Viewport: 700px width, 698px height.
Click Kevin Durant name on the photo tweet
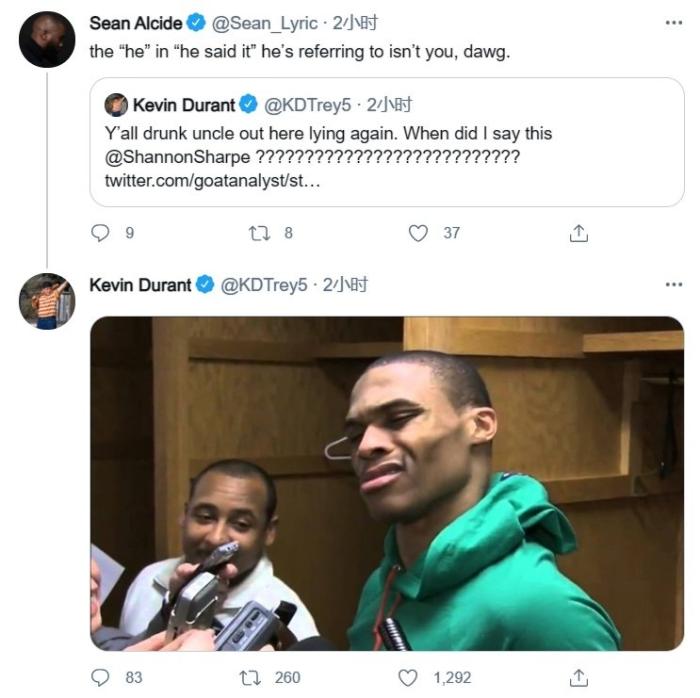point(140,285)
